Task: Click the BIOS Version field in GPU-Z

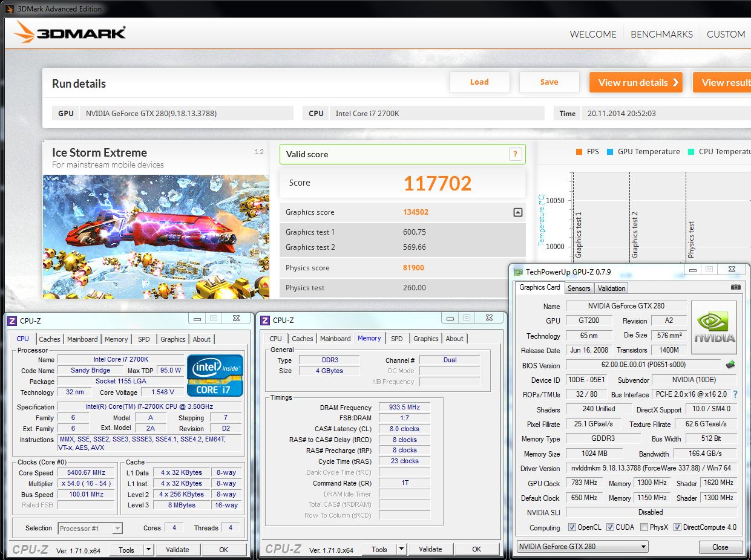Action: [644, 365]
